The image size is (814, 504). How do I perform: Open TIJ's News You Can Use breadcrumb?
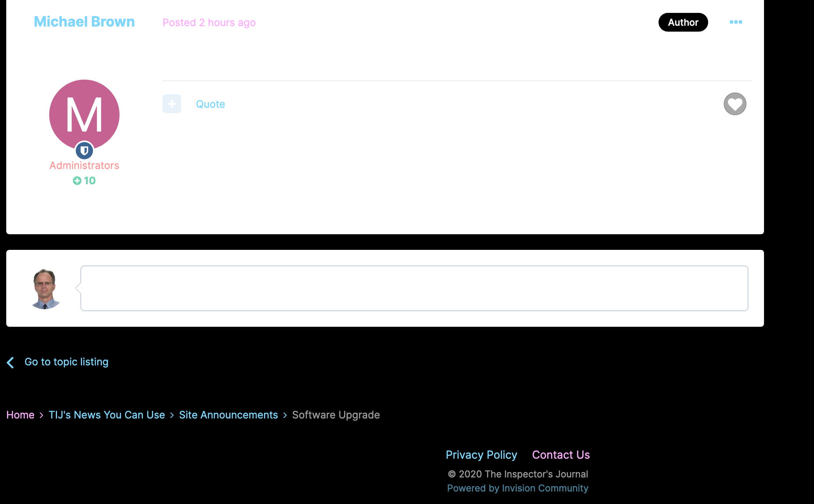(107, 415)
